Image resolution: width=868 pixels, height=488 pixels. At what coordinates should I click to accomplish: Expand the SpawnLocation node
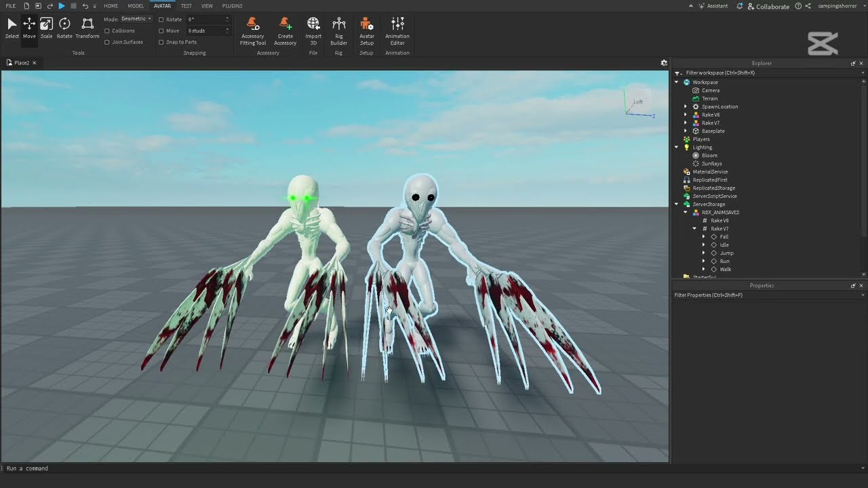click(685, 106)
